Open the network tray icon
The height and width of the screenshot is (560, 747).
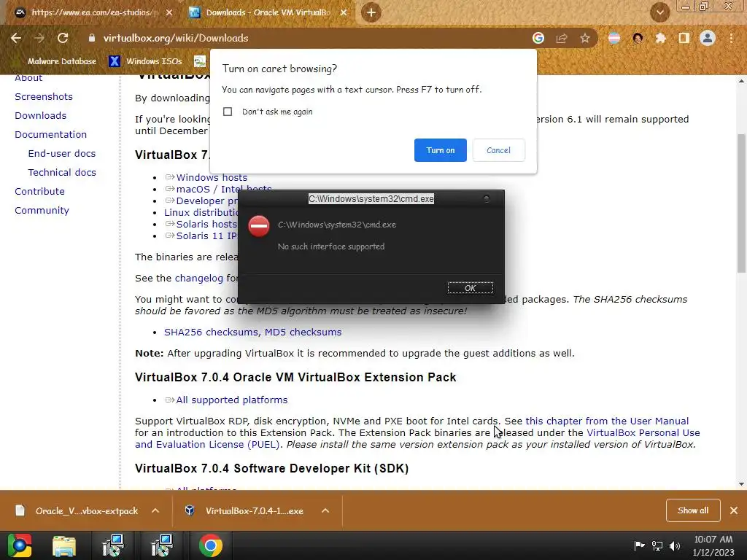657,545
